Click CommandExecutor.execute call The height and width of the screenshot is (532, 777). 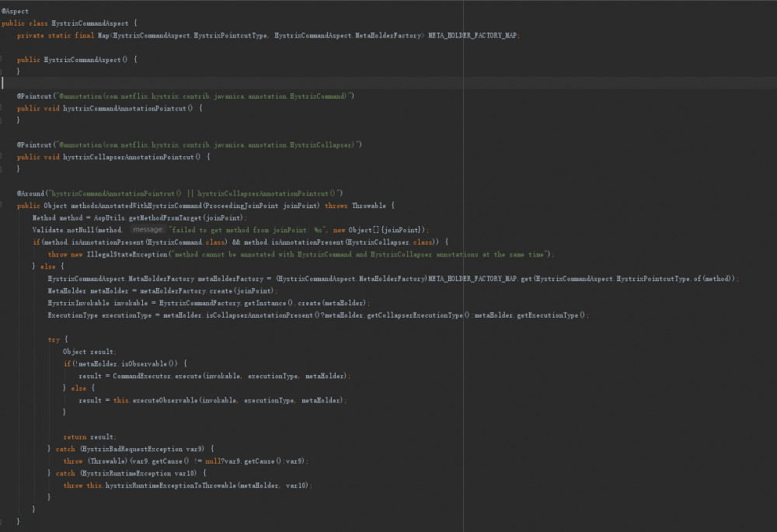point(157,377)
